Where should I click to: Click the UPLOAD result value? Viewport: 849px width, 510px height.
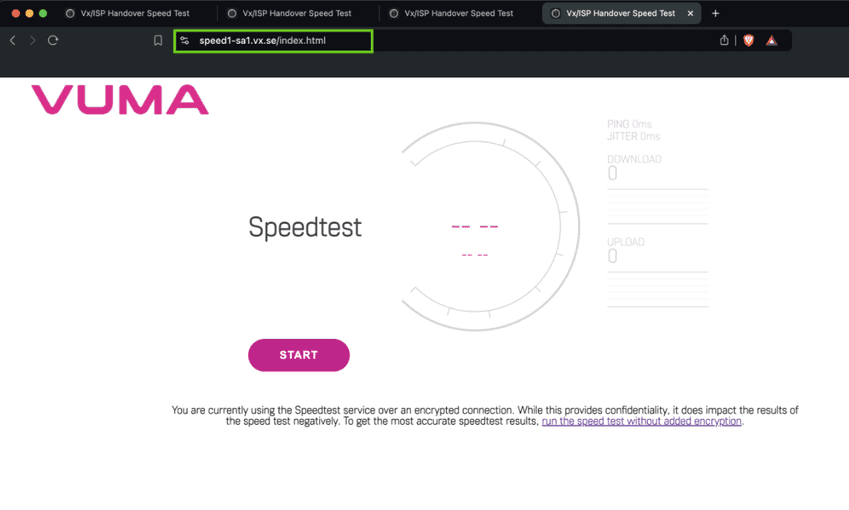coord(613,257)
